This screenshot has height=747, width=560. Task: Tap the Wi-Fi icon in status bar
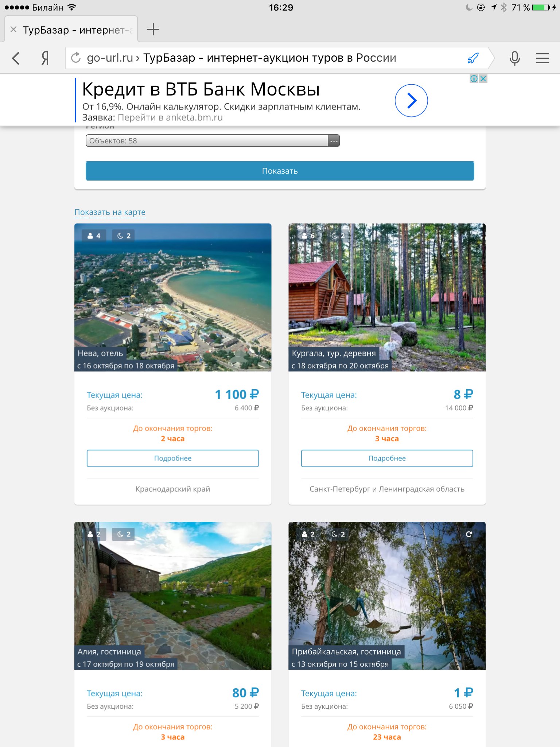(72, 7)
